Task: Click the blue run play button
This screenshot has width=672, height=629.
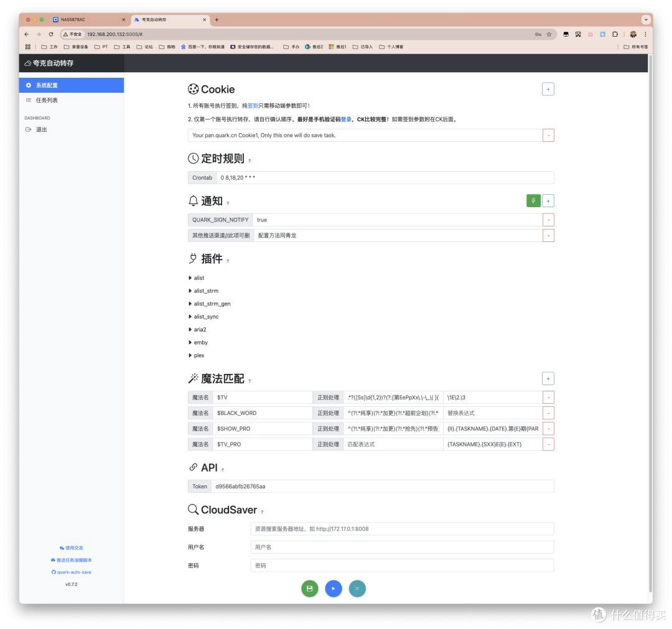Action: [334, 589]
